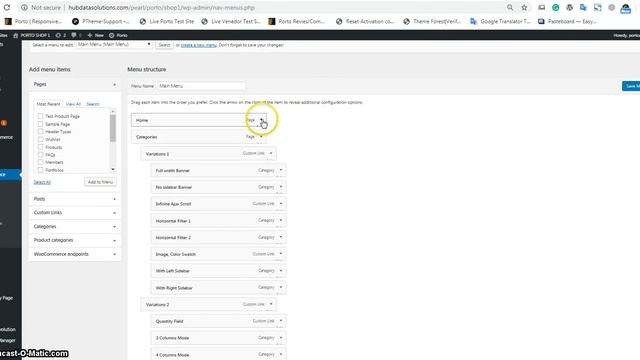Image resolution: width=640 pixels, height=360 pixels.
Task: Tick the Wishlist checkbox
Action: 40,139
